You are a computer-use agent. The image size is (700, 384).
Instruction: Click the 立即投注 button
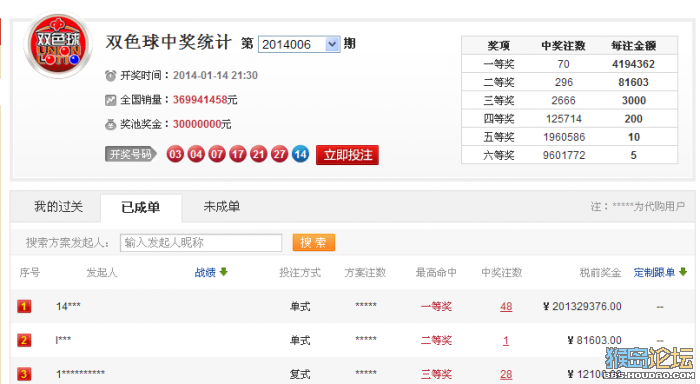coord(347,155)
